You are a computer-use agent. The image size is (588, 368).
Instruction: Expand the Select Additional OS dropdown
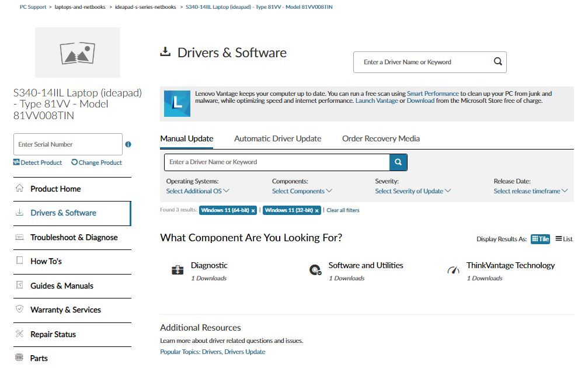tap(197, 191)
